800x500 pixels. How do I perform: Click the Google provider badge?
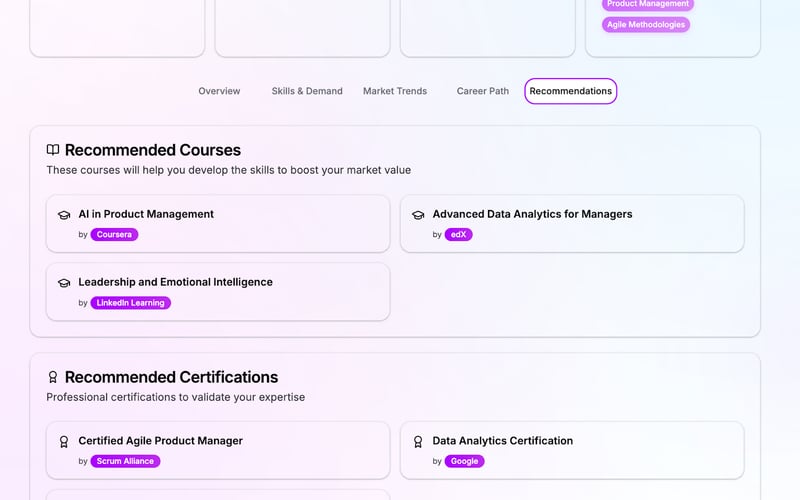(464, 461)
